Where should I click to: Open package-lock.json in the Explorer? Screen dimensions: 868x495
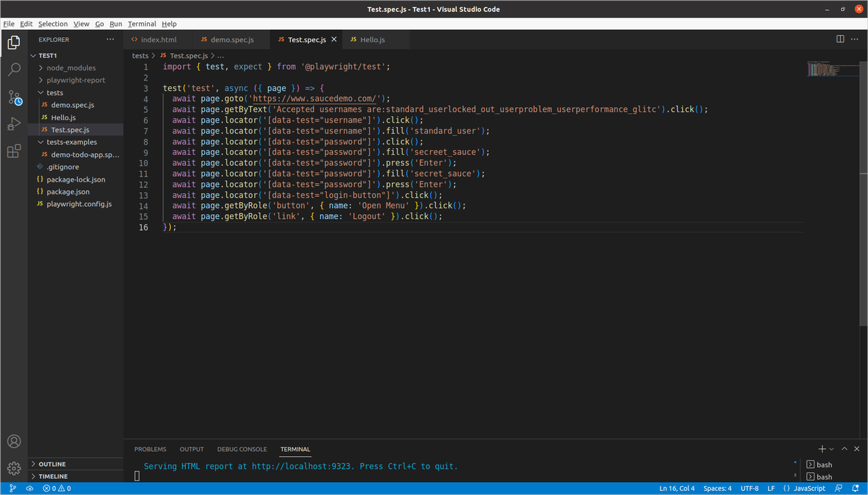coord(76,180)
